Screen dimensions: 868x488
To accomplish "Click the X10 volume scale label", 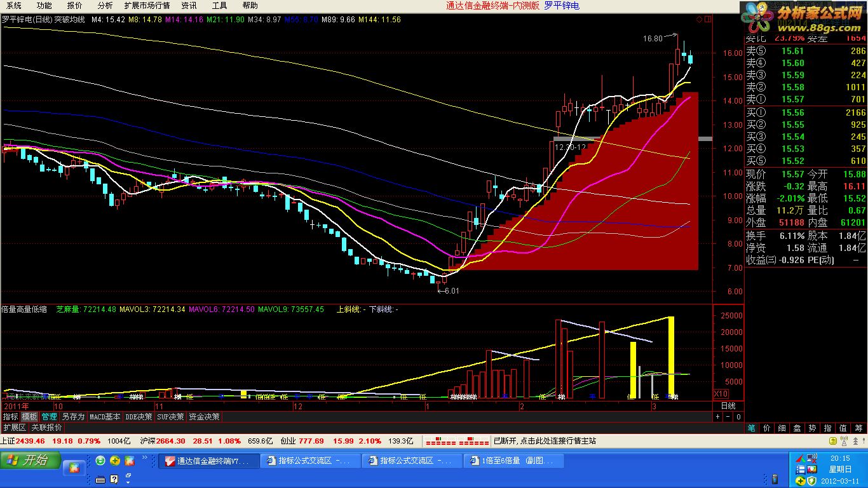I will pos(721,394).
